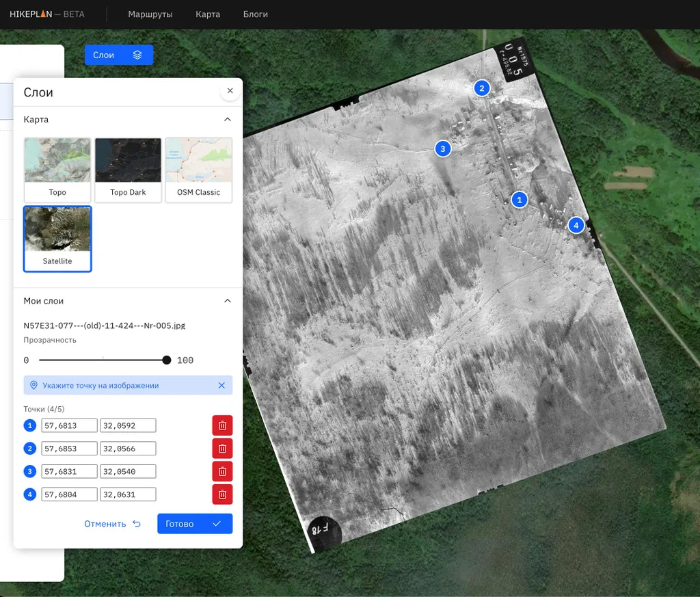Click map marker 4 on the aerial photo
Viewport: 700px width, 597px height.
click(x=576, y=225)
